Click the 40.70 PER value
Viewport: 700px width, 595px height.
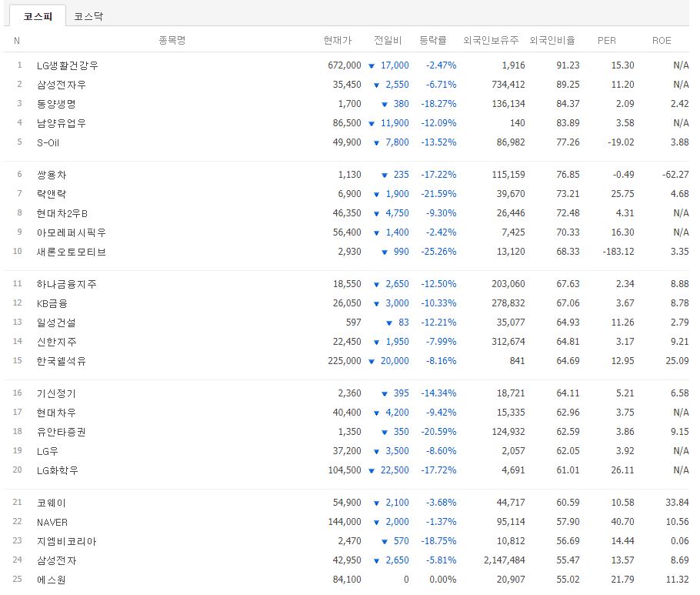[623, 522]
